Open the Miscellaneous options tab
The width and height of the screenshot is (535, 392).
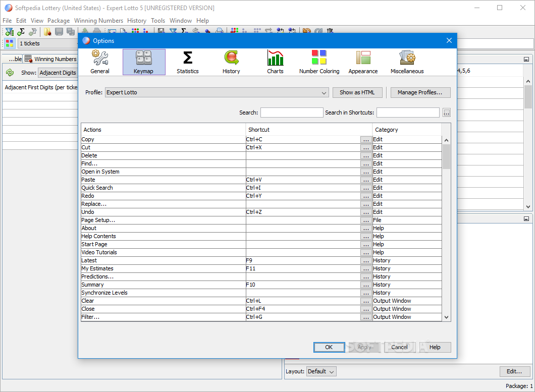[407, 62]
